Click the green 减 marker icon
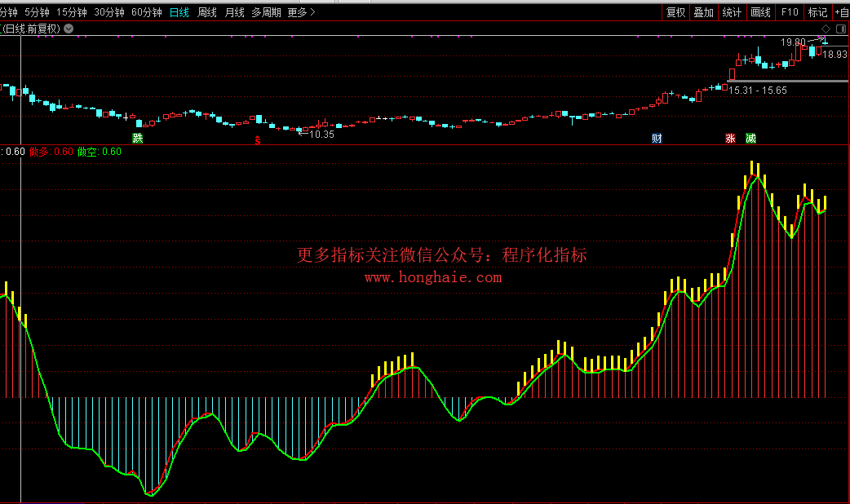This screenshot has height=504, width=850. (750, 139)
